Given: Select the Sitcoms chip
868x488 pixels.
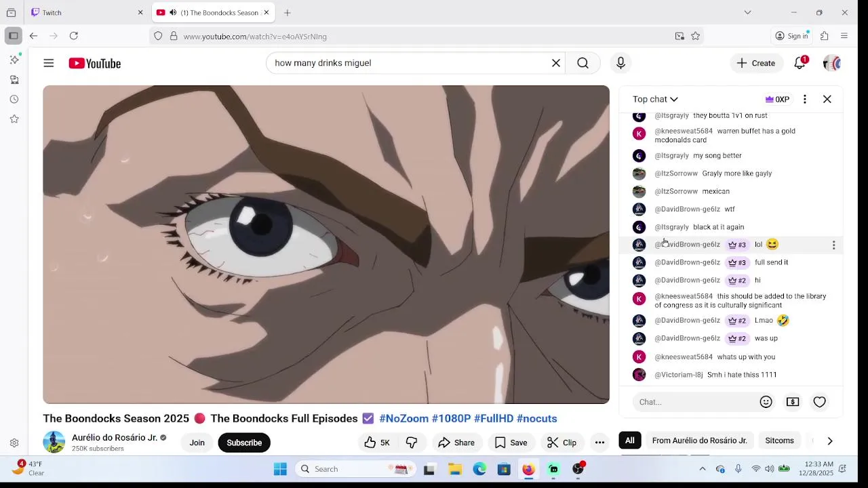Looking at the screenshot, I should click(779, 441).
